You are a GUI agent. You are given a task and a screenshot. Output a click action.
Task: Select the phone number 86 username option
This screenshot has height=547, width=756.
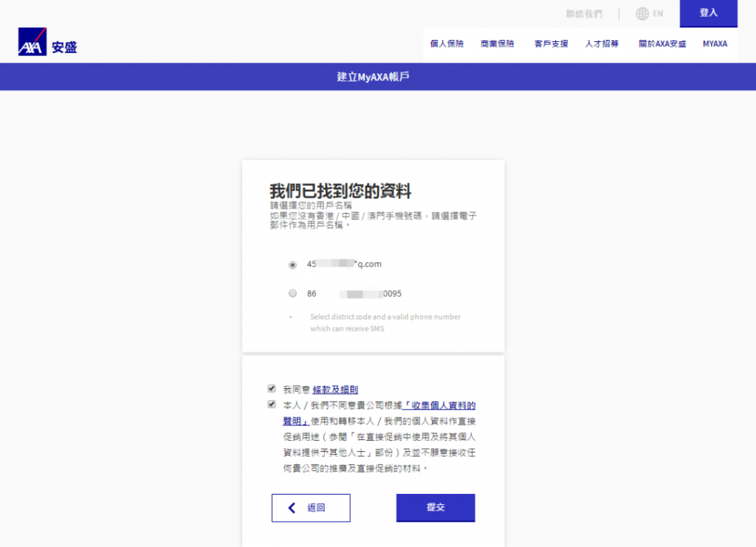pyautogui.click(x=292, y=293)
